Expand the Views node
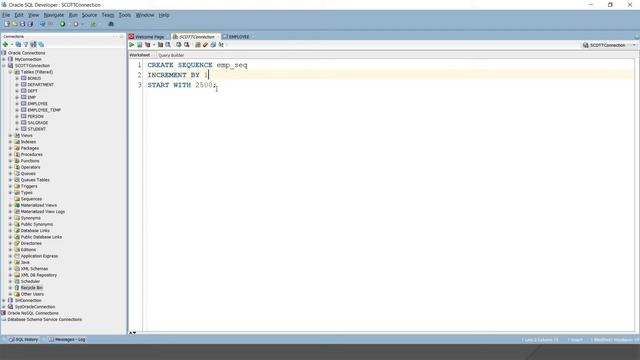 coord(11,136)
